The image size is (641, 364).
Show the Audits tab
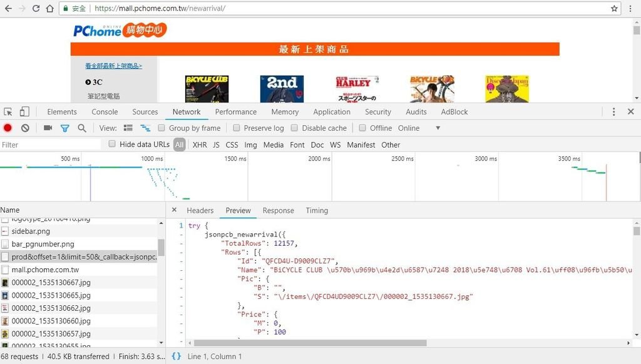[x=416, y=112]
